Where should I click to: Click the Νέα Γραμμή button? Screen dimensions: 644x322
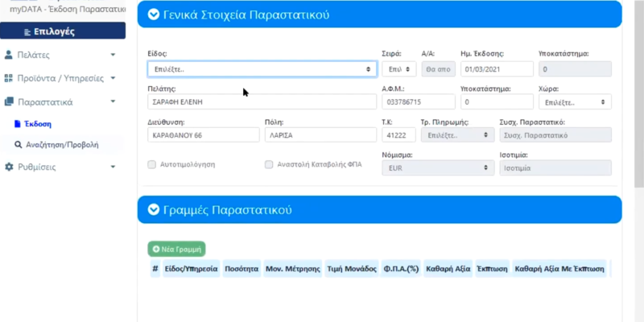coord(176,249)
